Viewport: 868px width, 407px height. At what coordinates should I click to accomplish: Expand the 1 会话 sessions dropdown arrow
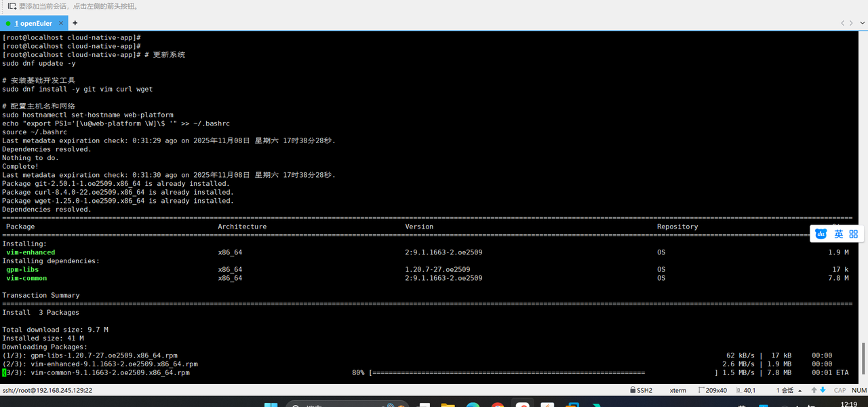click(x=801, y=391)
